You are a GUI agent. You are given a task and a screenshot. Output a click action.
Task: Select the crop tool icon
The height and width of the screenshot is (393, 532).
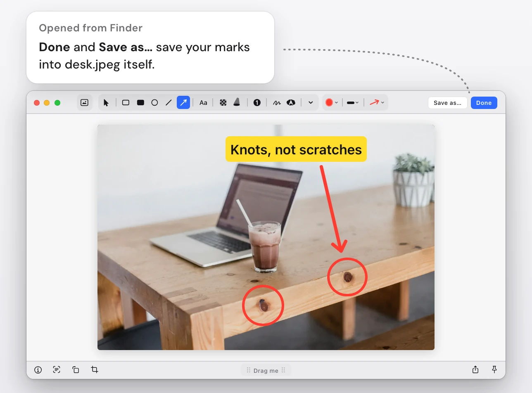tap(95, 370)
